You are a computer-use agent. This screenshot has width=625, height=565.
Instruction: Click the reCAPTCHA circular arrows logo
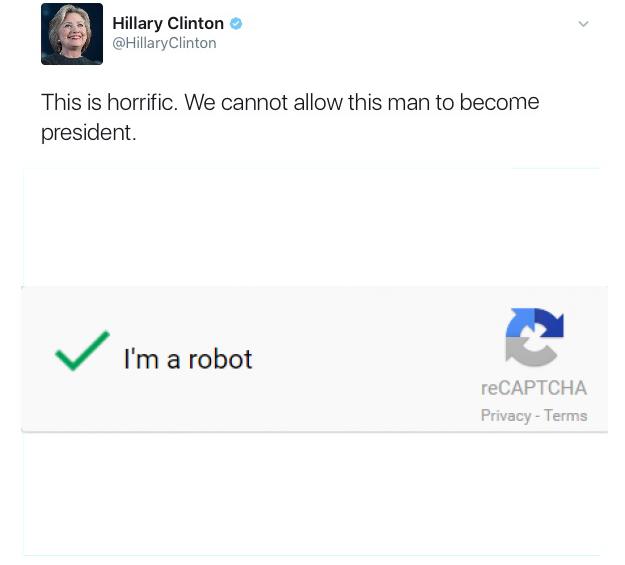[x=535, y=337]
